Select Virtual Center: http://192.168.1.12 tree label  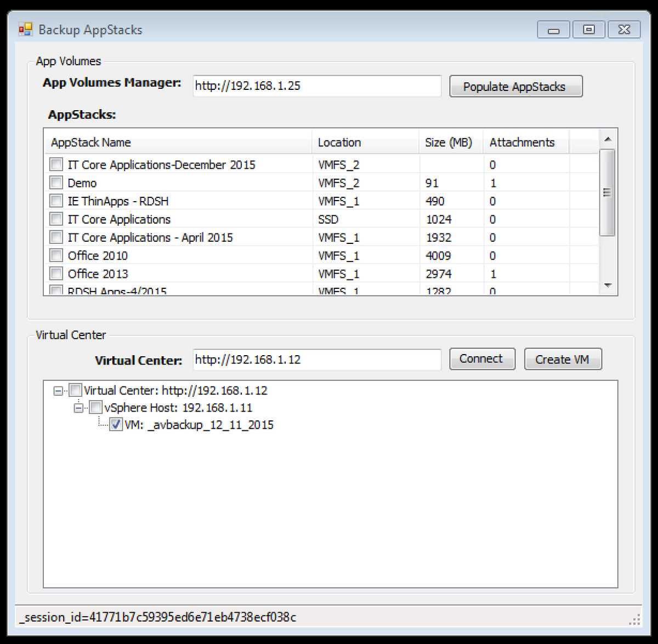tap(175, 391)
